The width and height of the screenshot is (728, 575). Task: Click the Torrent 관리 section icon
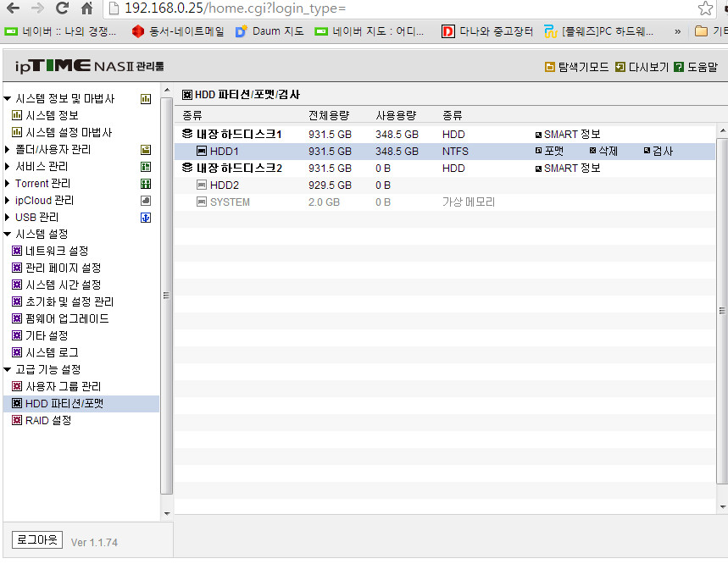[146, 184]
